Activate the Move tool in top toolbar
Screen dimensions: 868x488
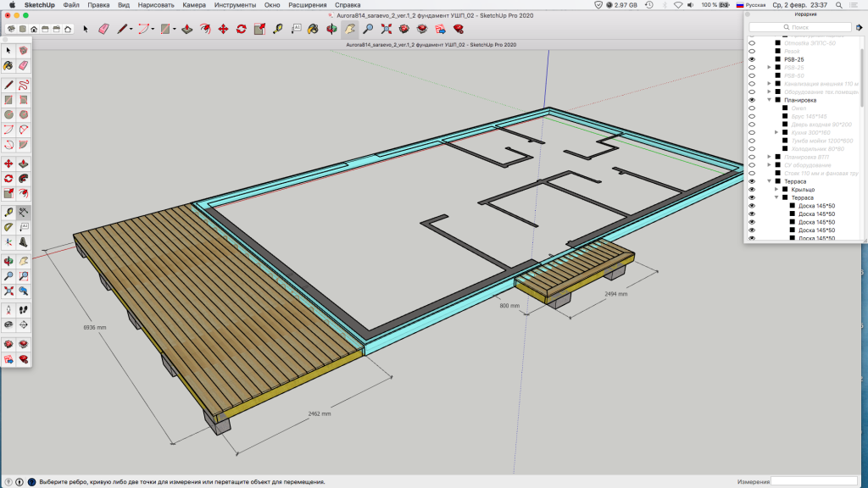click(223, 29)
